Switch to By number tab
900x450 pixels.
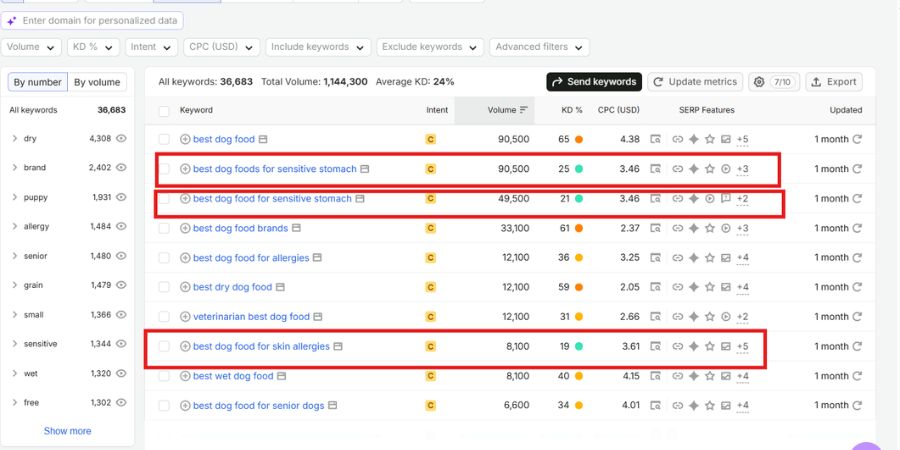38,82
